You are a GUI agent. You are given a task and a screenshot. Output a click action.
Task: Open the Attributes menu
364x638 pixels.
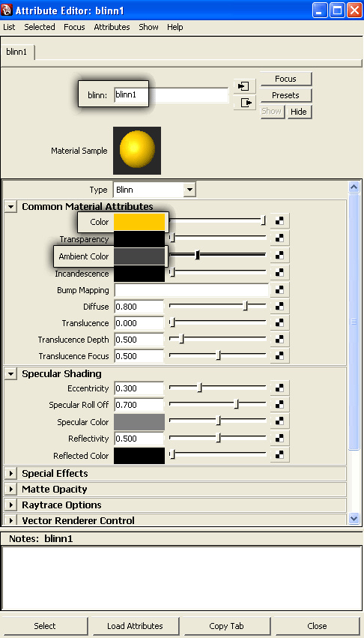point(112,27)
